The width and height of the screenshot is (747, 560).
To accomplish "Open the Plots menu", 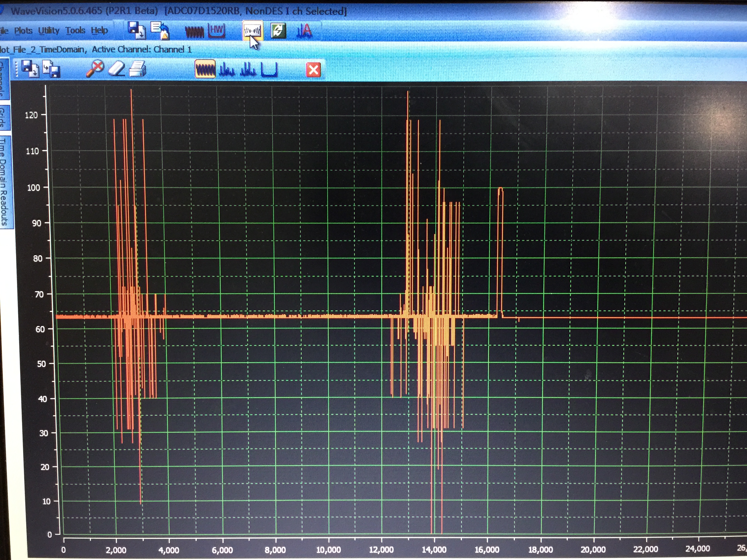I will (x=23, y=31).
